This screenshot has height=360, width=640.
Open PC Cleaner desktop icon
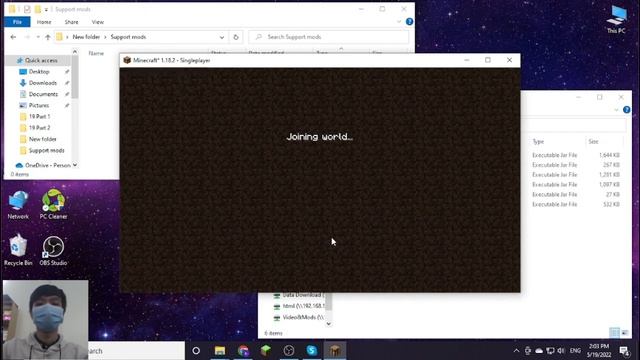coord(53,205)
